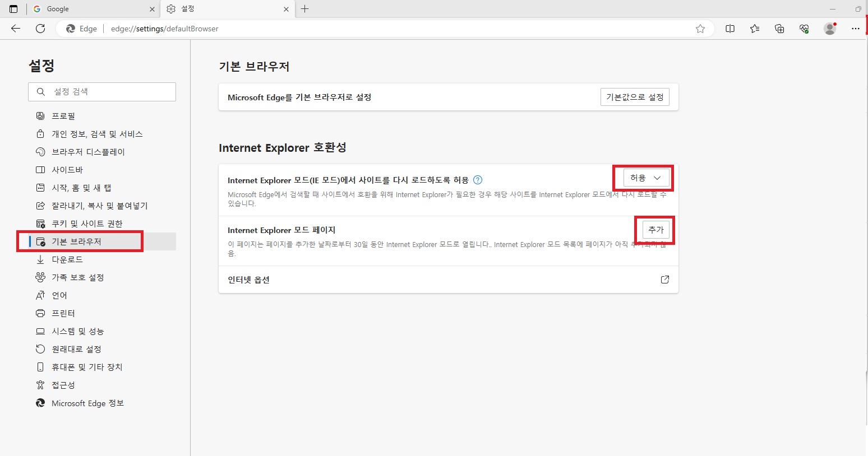
Task: Click magnifier icon in 설정 검색 box
Action: (41, 92)
